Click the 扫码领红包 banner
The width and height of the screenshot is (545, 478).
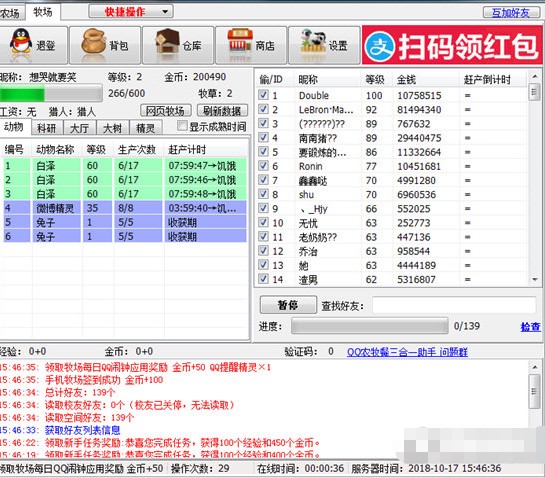452,45
